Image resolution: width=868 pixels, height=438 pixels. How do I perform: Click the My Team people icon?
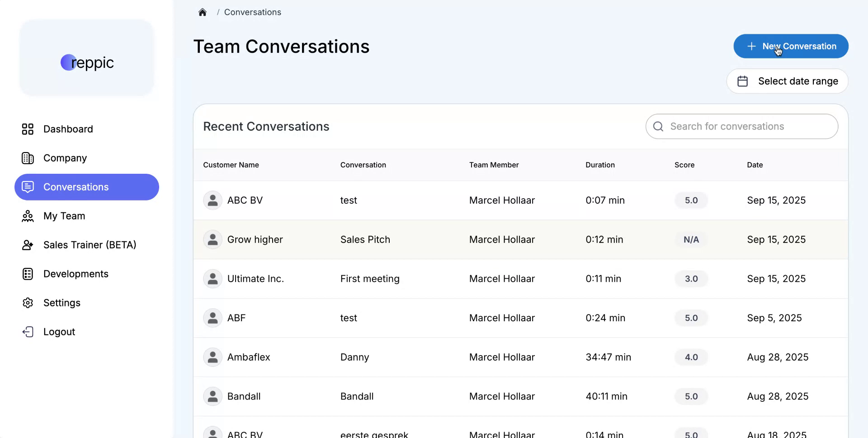pyautogui.click(x=28, y=216)
